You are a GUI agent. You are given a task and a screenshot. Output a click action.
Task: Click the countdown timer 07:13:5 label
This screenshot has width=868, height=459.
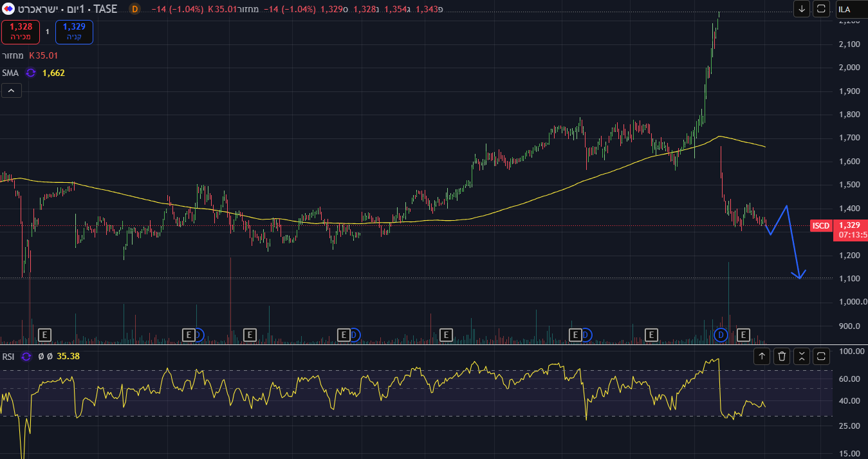coord(852,235)
